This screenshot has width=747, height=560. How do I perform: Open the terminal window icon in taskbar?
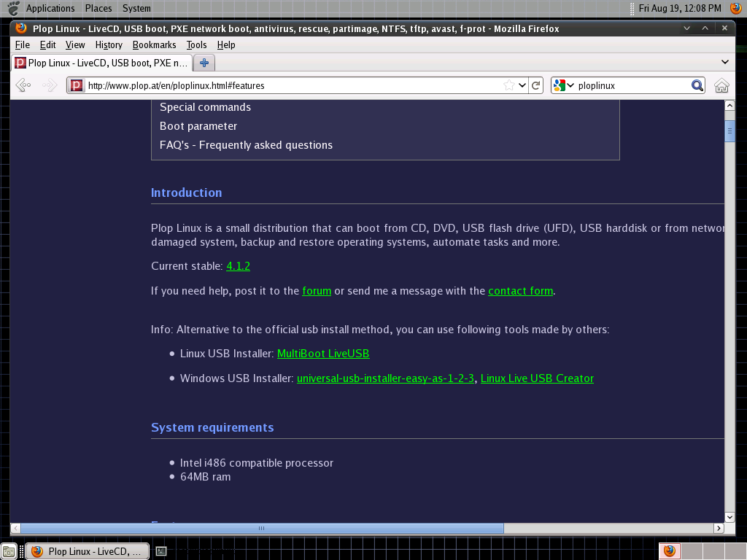click(x=161, y=551)
